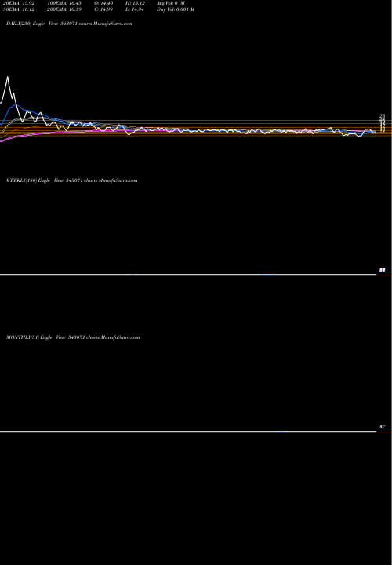
Task: Click the daily chart price axis labels
Action: pos(383,123)
